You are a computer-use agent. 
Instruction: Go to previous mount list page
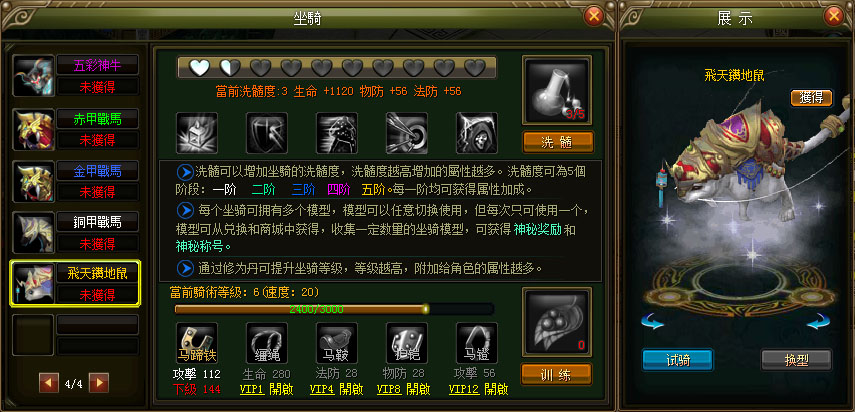[x=49, y=383]
